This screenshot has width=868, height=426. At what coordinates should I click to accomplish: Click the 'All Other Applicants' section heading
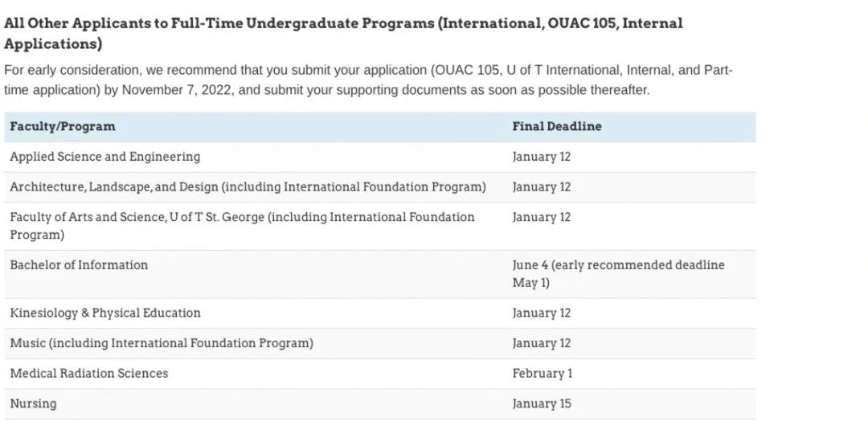(343, 32)
